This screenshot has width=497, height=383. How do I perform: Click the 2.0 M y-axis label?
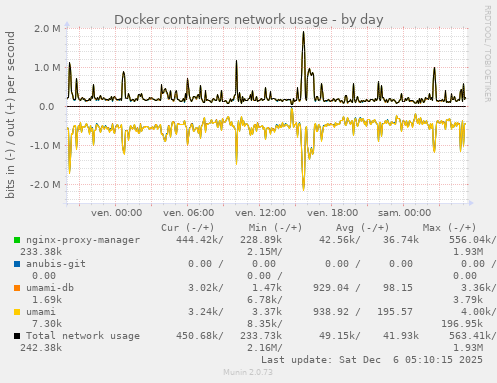[x=47, y=29]
